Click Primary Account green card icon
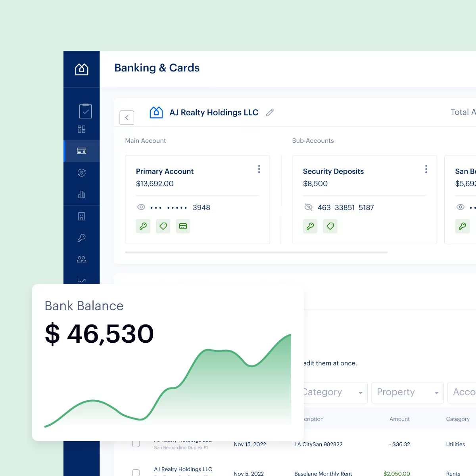 point(183,226)
